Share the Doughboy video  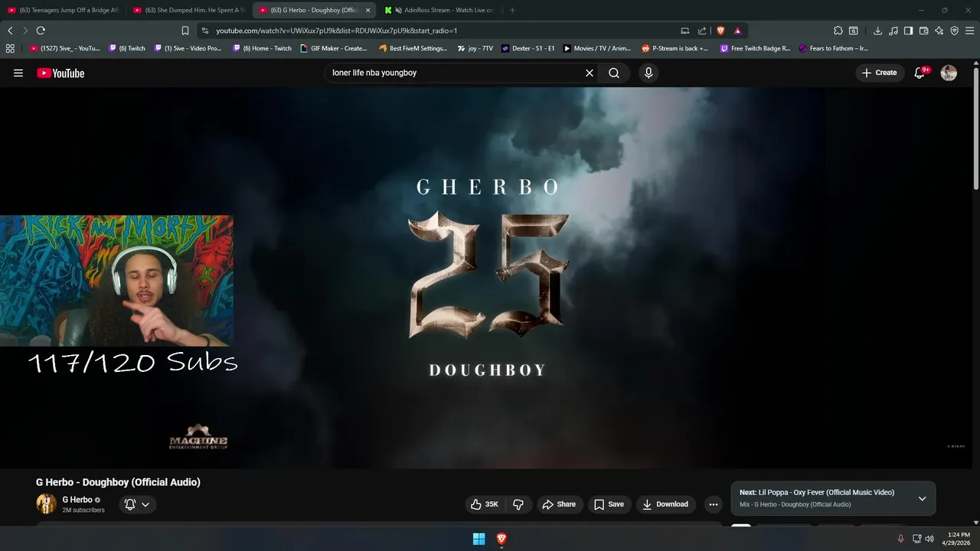click(559, 504)
